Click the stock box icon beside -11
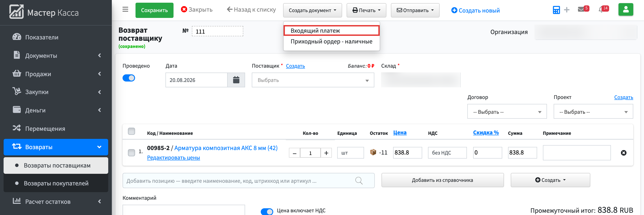This screenshot has width=644, height=215. coord(373,152)
